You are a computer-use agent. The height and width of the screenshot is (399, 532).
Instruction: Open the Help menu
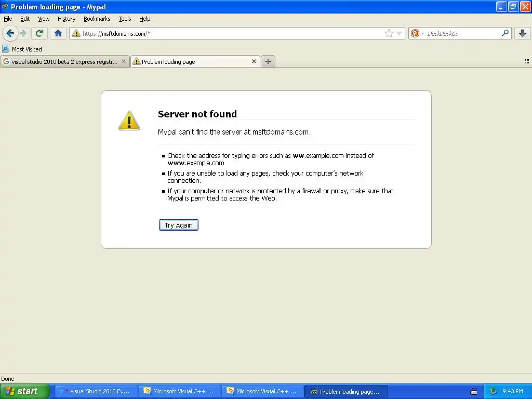click(x=144, y=19)
